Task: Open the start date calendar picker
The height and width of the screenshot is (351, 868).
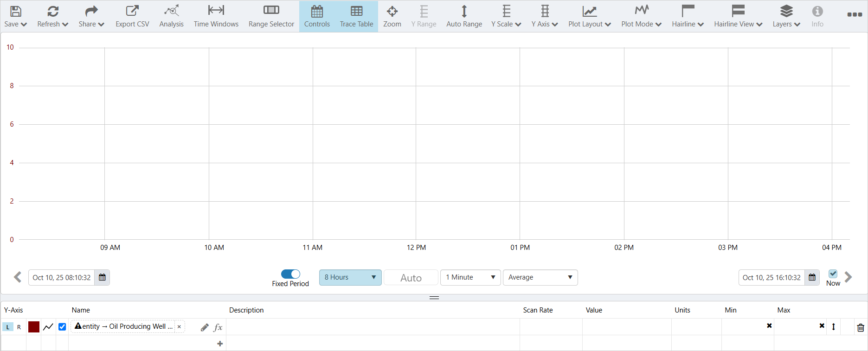Action: tap(103, 277)
